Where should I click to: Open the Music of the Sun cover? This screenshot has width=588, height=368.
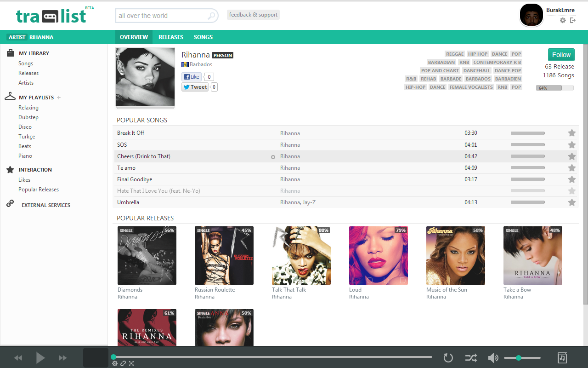pyautogui.click(x=456, y=255)
